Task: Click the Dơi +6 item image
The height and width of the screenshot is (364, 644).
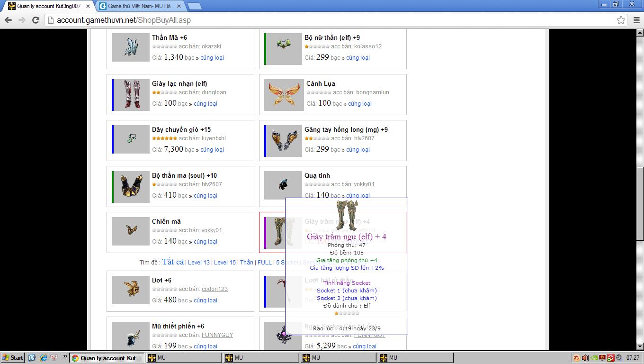Action: (131, 290)
